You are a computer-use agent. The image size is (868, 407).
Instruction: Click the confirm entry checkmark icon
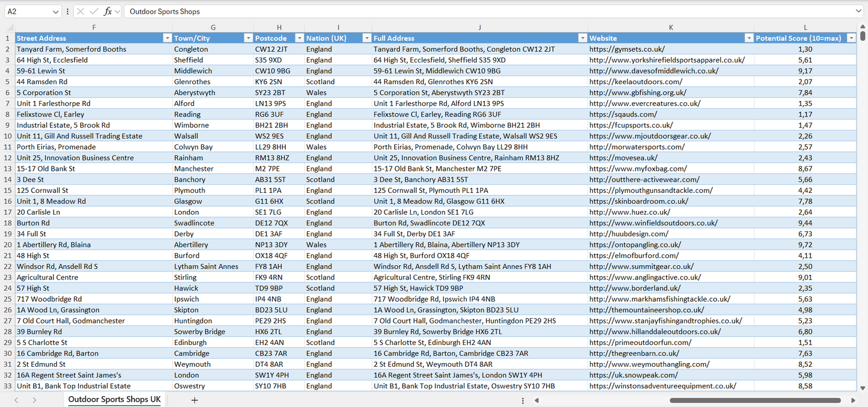(93, 11)
